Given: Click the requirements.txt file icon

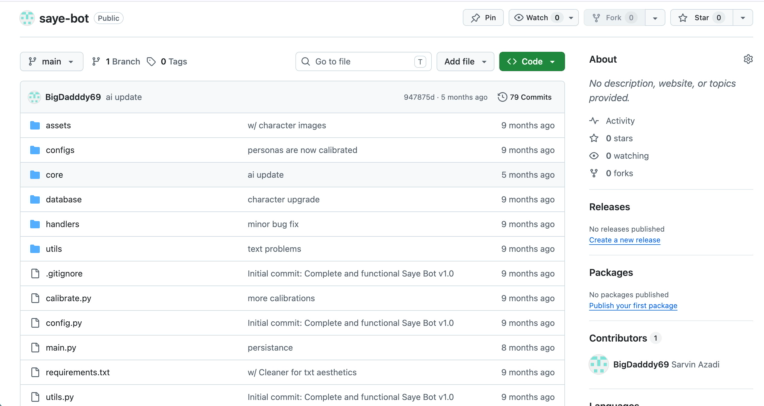Looking at the screenshot, I should click(x=35, y=372).
